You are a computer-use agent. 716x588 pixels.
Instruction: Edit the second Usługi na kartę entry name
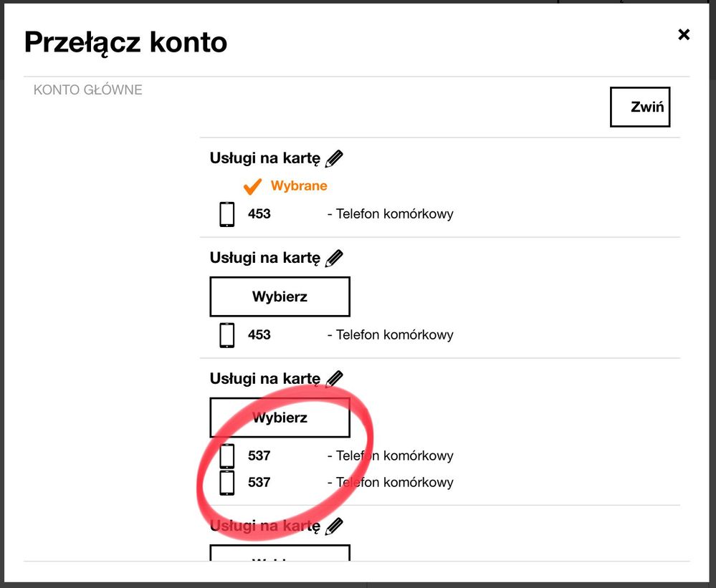(334, 258)
